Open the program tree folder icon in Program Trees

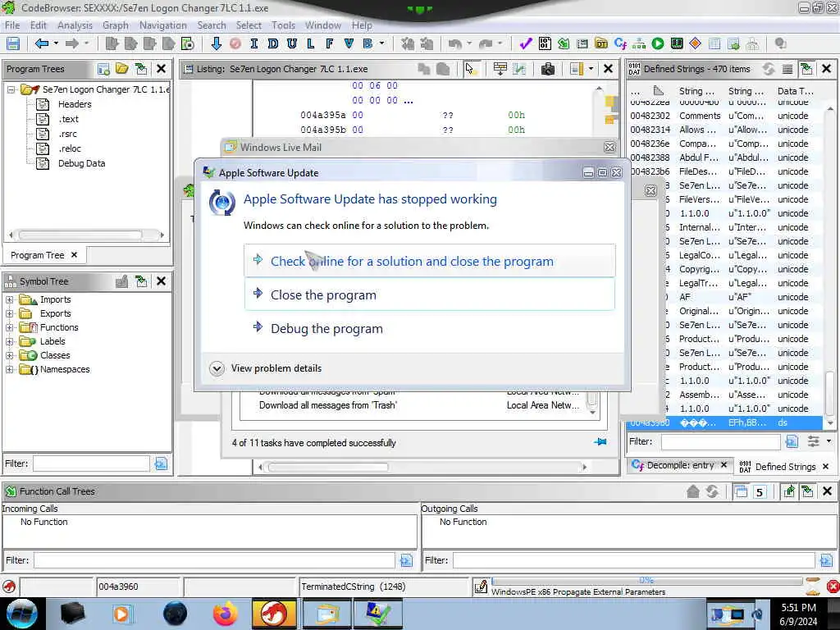[122, 69]
